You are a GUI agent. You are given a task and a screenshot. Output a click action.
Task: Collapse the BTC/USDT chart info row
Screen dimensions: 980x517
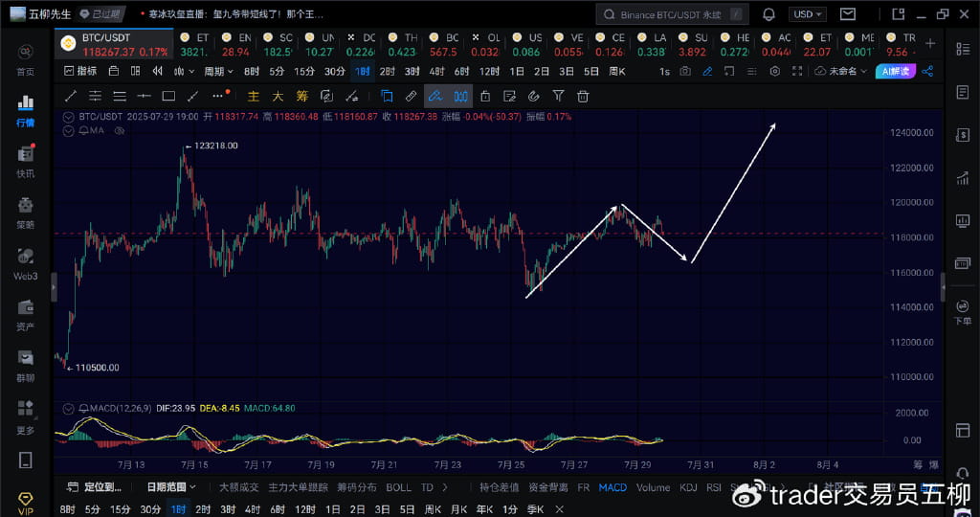[x=68, y=117]
